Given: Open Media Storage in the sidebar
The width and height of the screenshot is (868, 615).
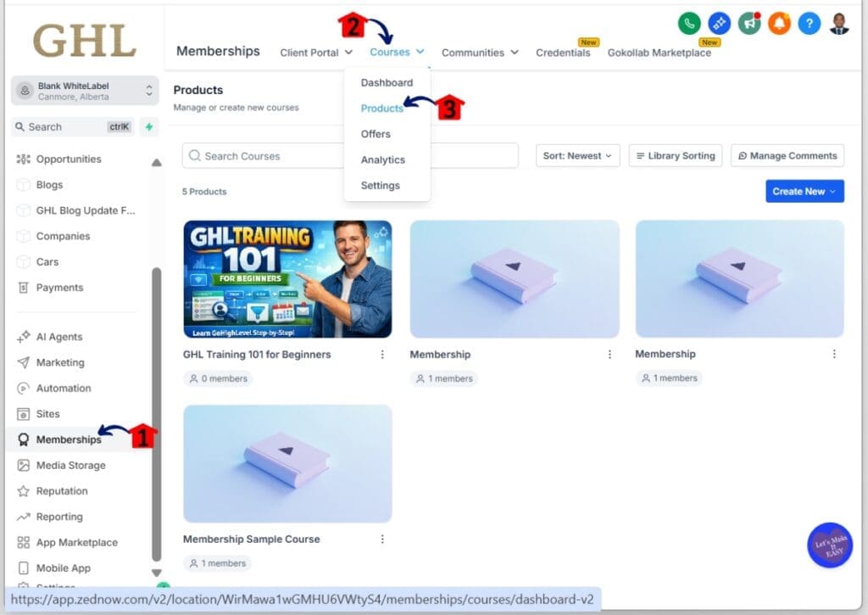Looking at the screenshot, I should [70, 466].
